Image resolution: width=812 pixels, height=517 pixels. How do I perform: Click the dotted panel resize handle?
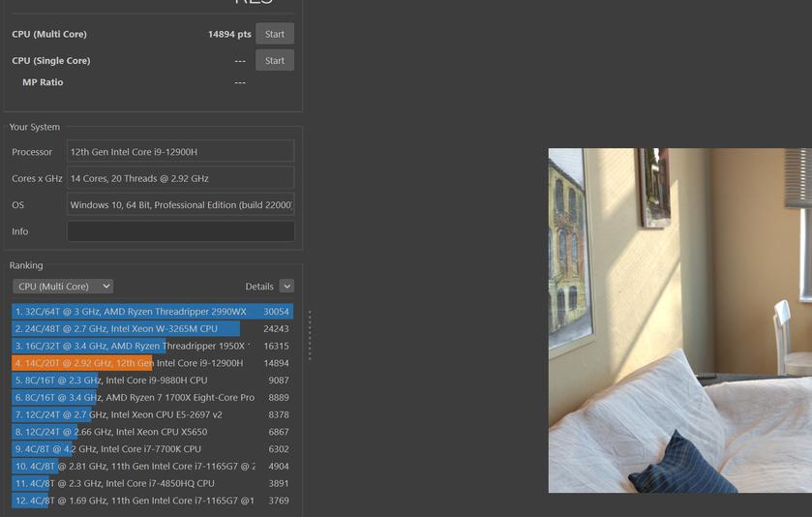(x=310, y=335)
